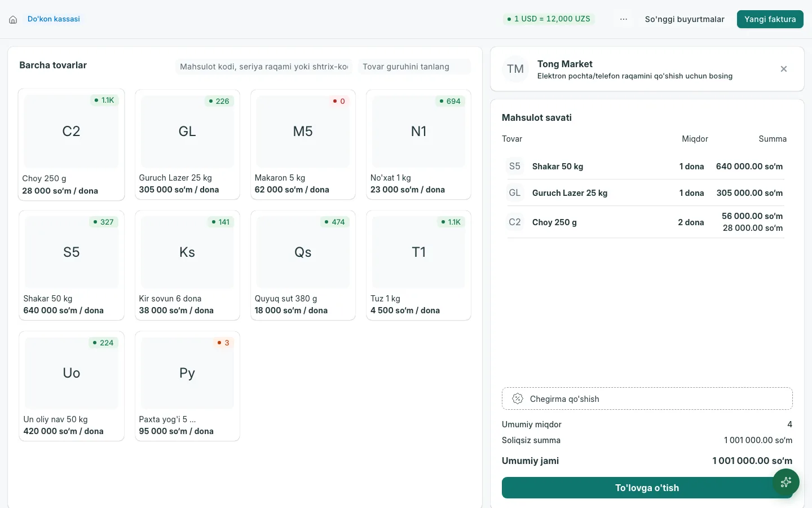Select the Un oliy nav 50 kg card
Image resolution: width=812 pixels, height=508 pixels.
pos(72,386)
